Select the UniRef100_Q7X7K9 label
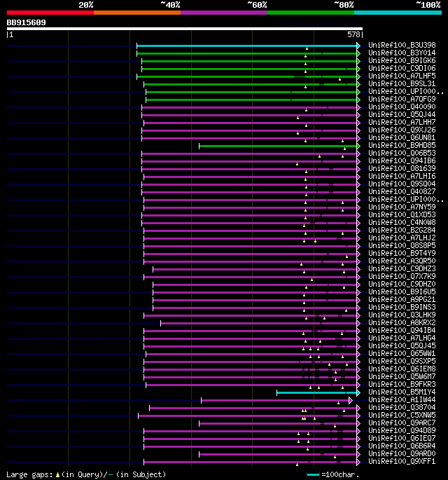 pyautogui.click(x=402, y=276)
